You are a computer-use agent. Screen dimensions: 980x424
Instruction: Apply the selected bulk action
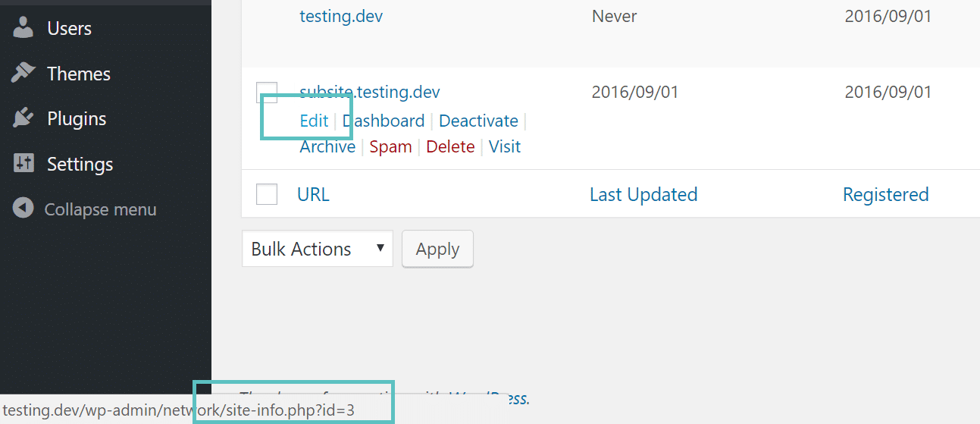437,249
